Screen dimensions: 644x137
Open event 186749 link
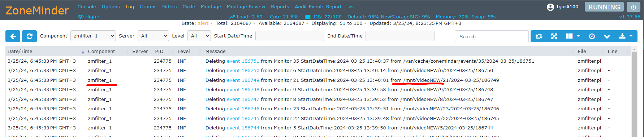pos(243,80)
